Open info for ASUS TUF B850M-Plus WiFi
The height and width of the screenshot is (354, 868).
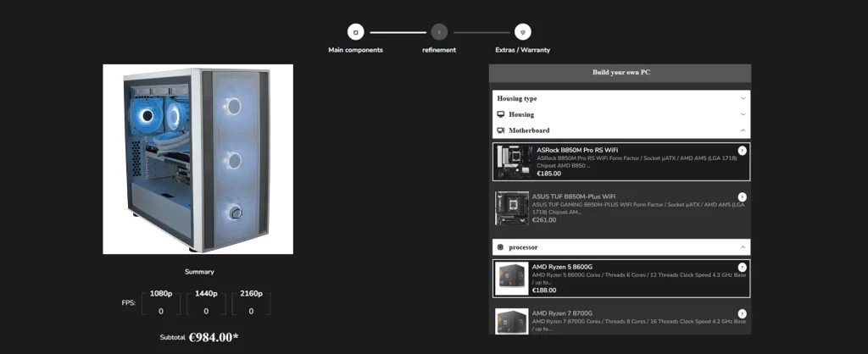[742, 197]
